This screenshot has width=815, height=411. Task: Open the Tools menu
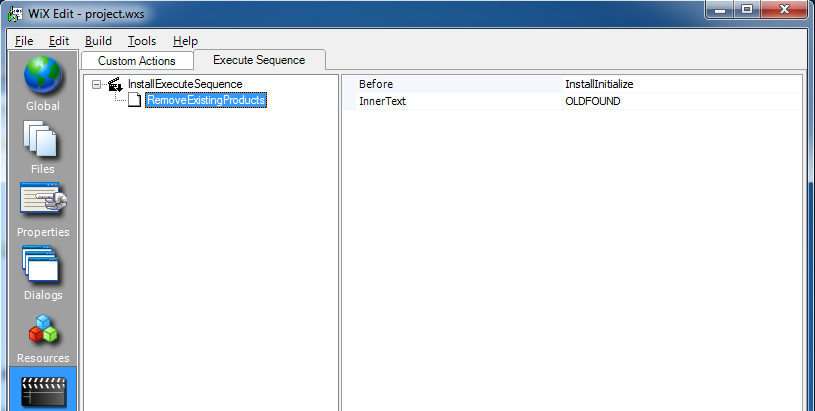point(142,41)
